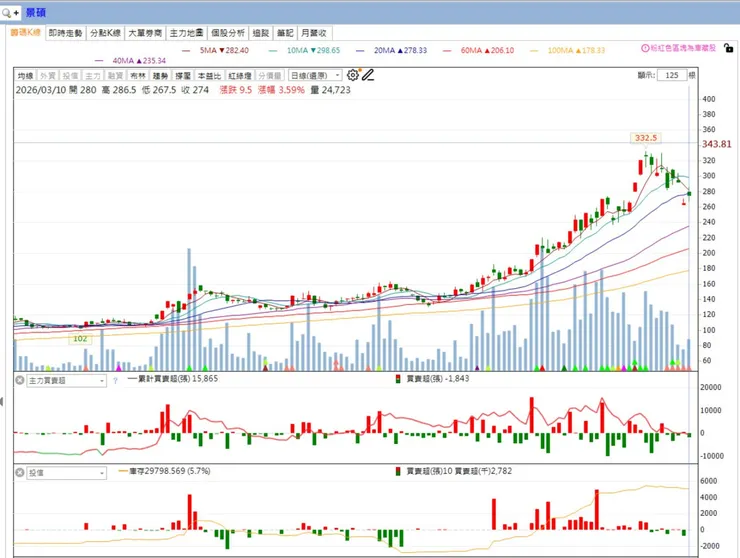Screen dimensions: 740x558
Task: Click the 粉紅色區塊為庫藏股 notice text
Action: (683, 48)
